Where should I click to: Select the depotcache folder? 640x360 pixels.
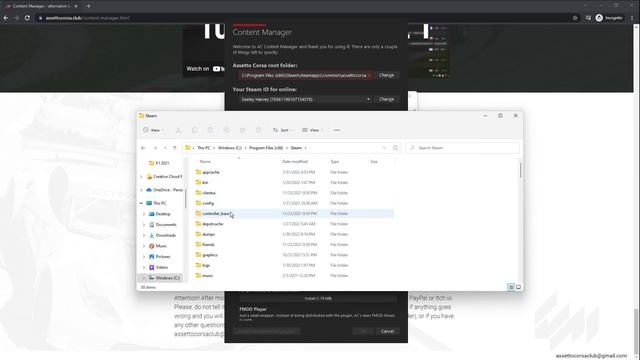coord(213,224)
